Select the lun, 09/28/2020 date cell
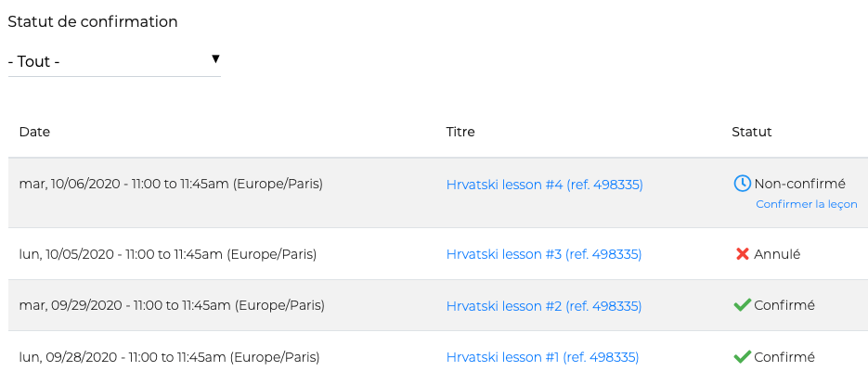The image size is (868, 384). click(x=169, y=357)
